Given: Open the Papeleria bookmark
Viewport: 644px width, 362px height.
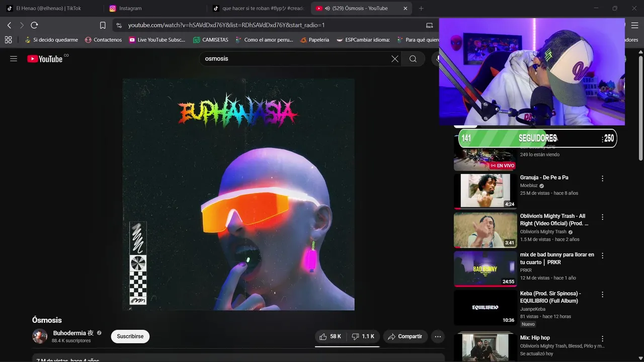Looking at the screenshot, I should coord(314,40).
